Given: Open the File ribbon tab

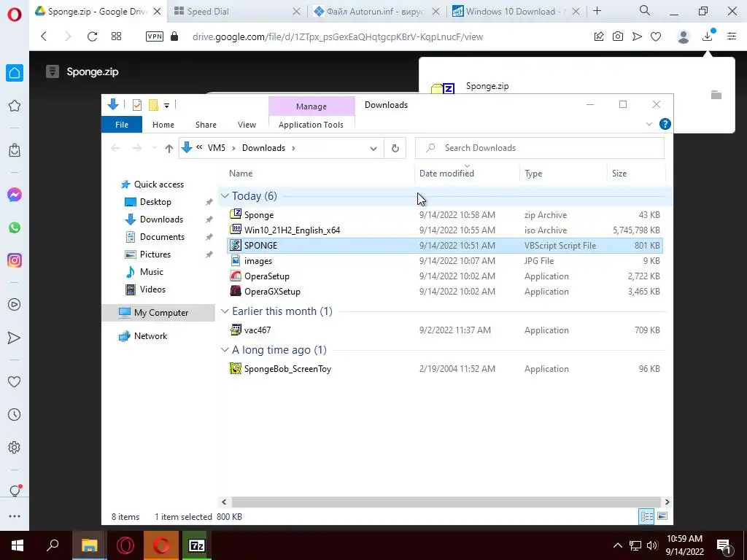Looking at the screenshot, I should click(122, 124).
